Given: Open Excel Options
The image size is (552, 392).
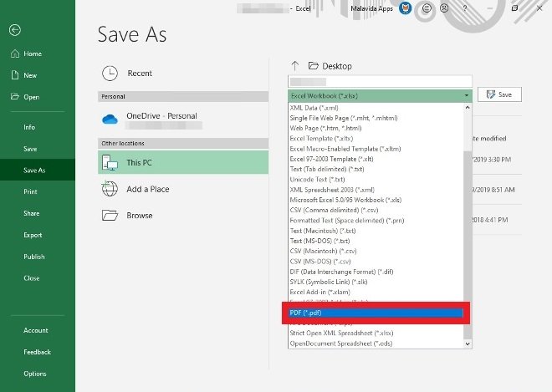Looking at the screenshot, I should [35, 374].
